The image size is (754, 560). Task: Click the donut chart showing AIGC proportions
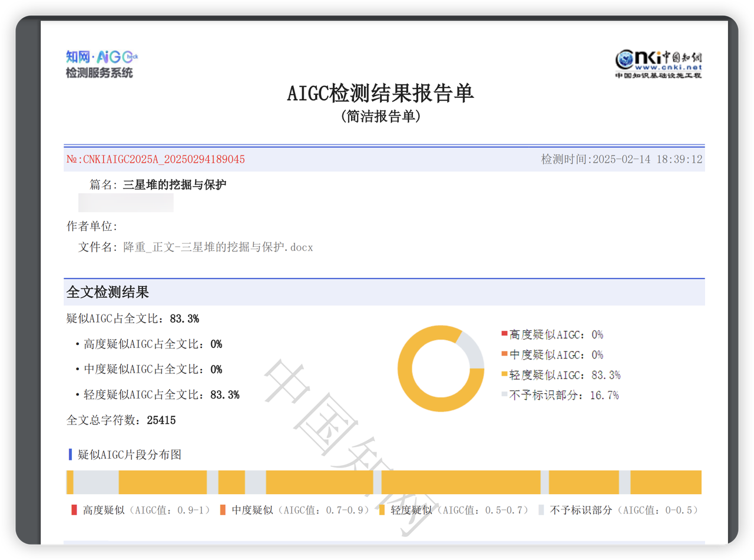tap(441, 367)
